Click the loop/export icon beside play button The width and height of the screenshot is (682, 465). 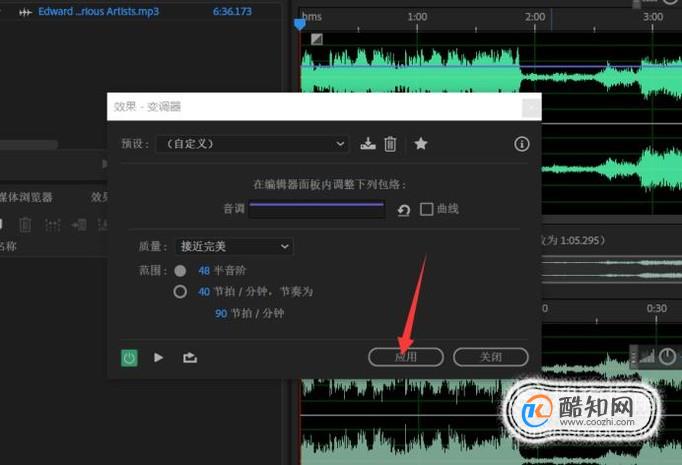[190, 358]
